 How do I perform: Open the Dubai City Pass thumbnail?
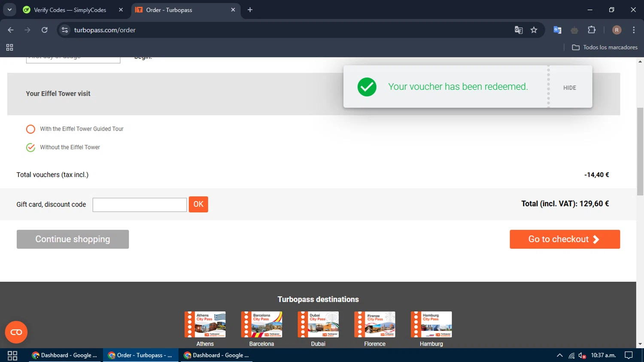318,324
